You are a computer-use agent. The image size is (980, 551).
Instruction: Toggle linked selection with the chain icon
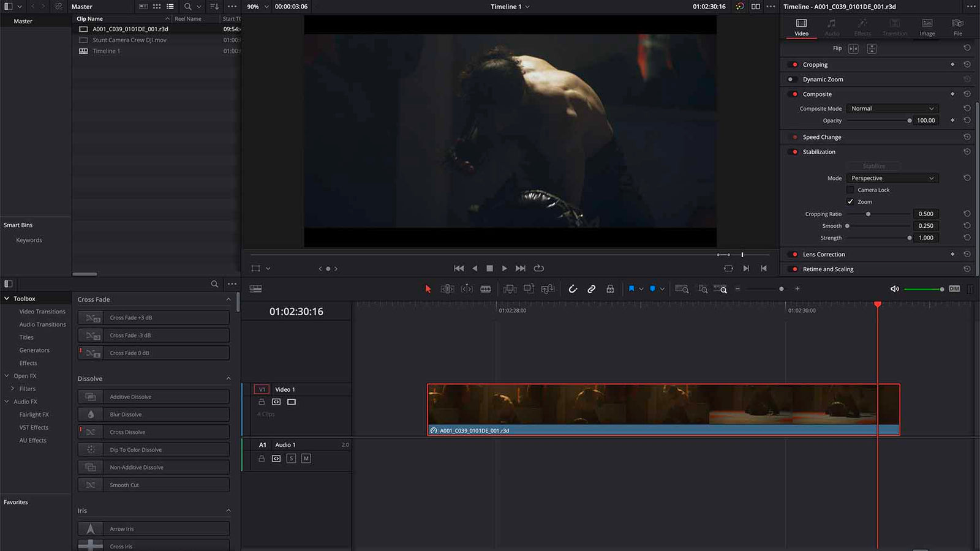click(x=591, y=288)
